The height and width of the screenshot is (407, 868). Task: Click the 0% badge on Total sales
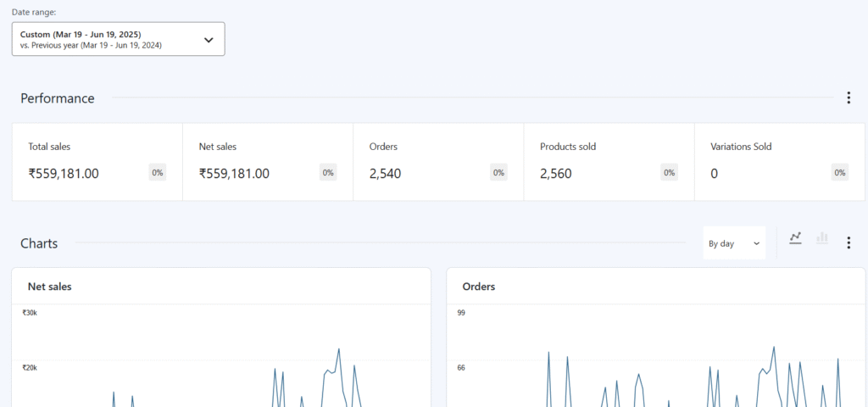coord(158,173)
